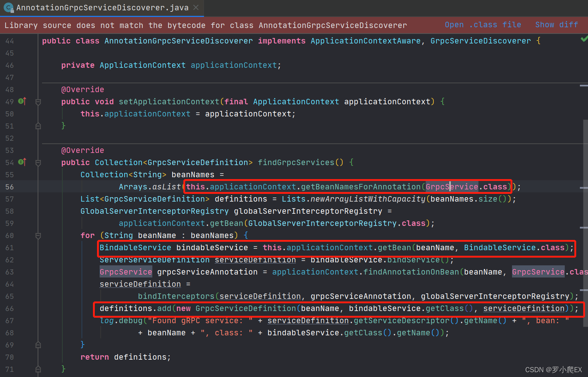Click return definitions statement
588x377 pixels.
(x=125, y=357)
